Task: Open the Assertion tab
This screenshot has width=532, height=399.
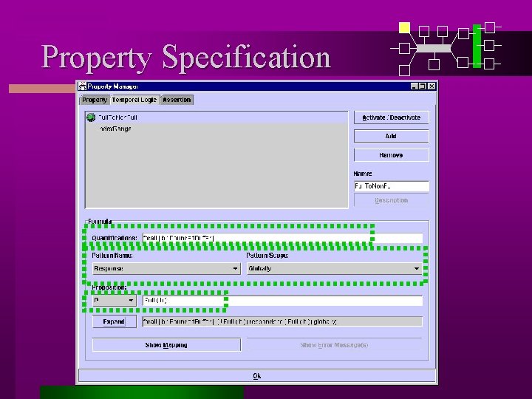Action: pos(177,100)
